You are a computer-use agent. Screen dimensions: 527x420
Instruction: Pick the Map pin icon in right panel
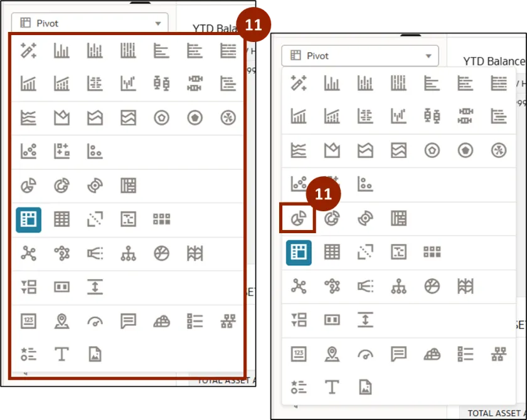click(x=332, y=354)
